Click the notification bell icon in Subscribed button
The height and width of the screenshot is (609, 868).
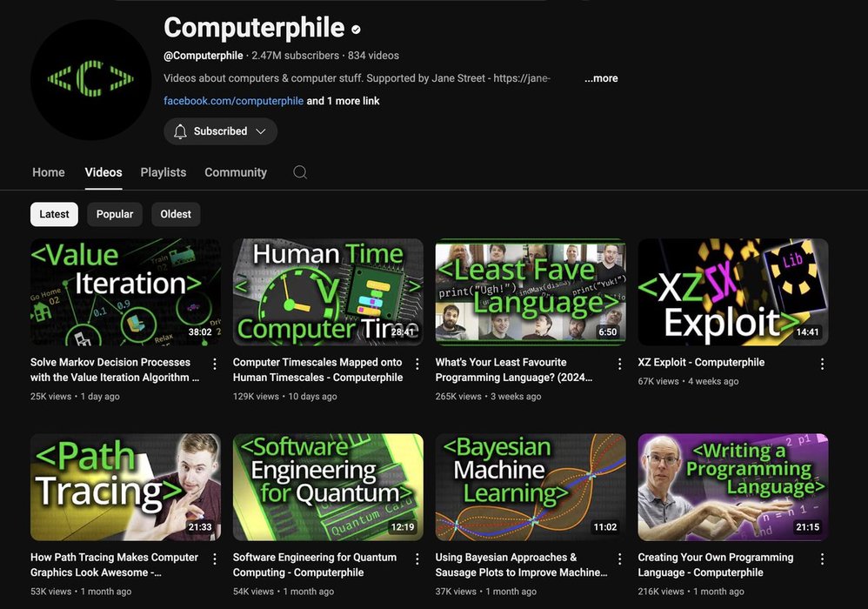(x=180, y=131)
